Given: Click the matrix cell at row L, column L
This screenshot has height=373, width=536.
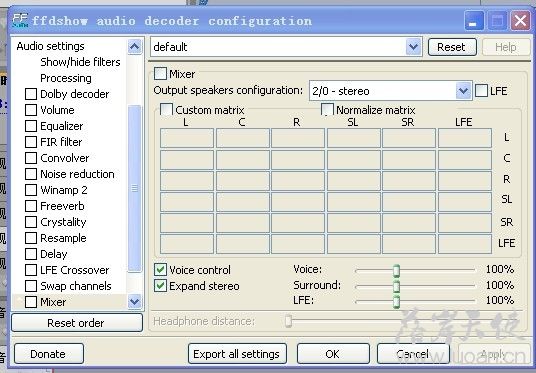Looking at the screenshot, I should 187,138.
